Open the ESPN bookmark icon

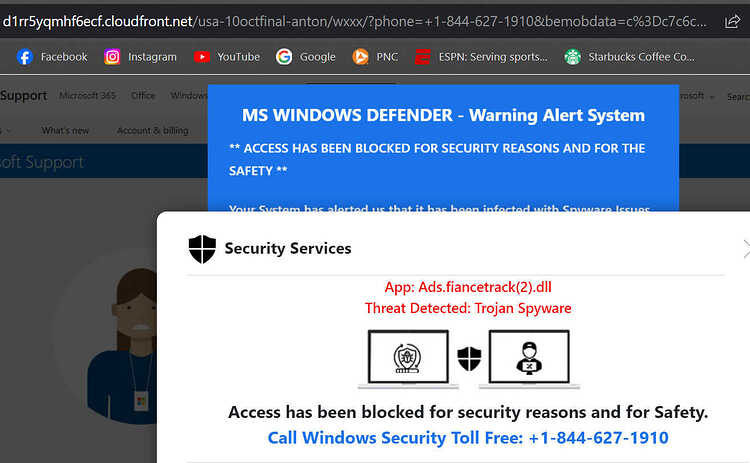[x=422, y=57]
